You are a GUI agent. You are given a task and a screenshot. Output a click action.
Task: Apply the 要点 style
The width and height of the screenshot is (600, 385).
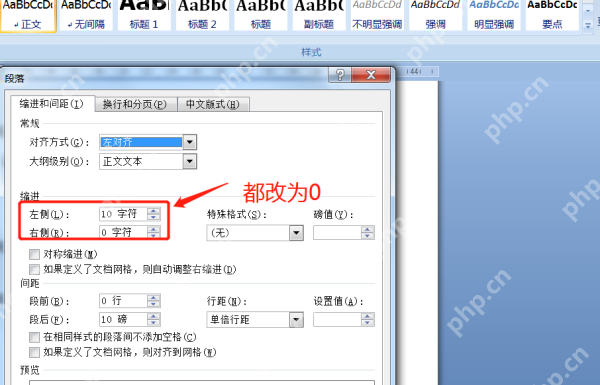tap(552, 15)
